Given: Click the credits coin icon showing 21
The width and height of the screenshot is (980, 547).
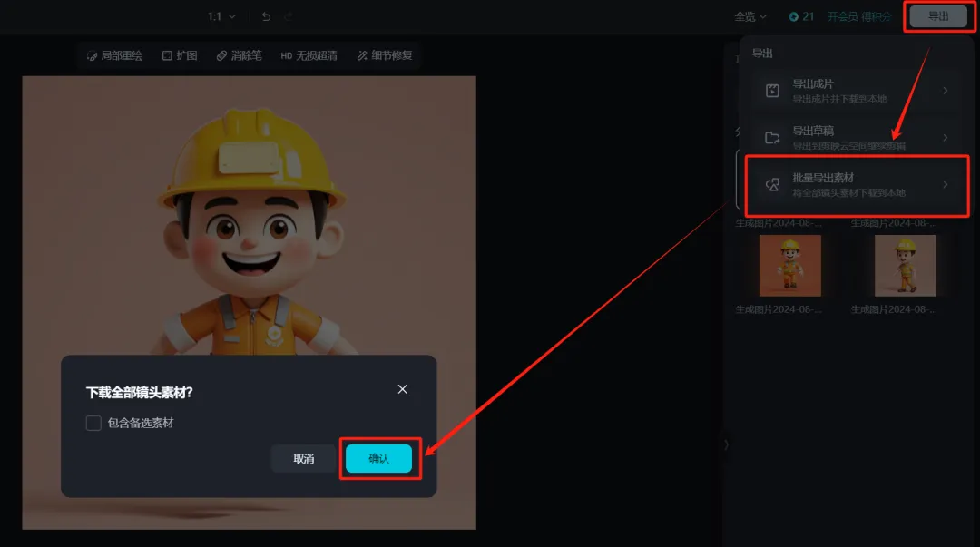Looking at the screenshot, I should pyautogui.click(x=794, y=16).
